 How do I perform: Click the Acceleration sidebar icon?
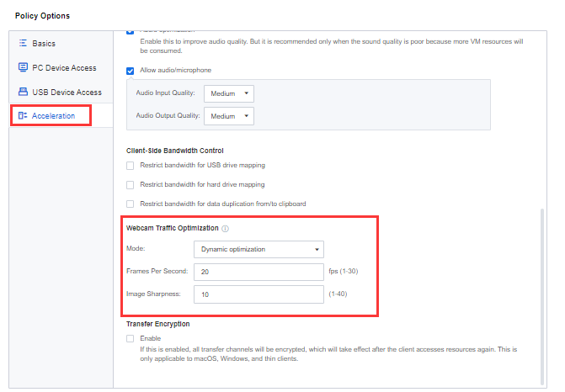point(23,115)
